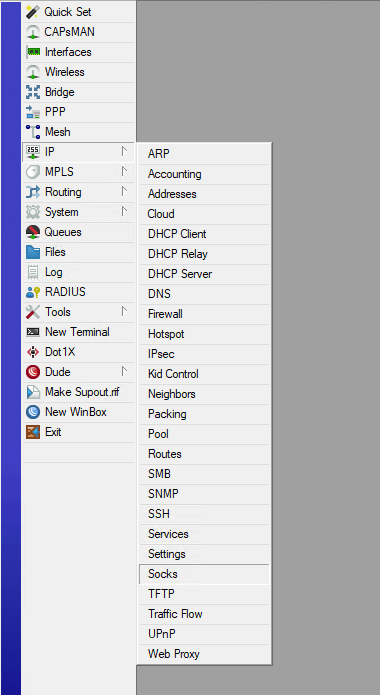The height and width of the screenshot is (695, 380).
Task: Click the Log notepad icon
Action: point(33,272)
